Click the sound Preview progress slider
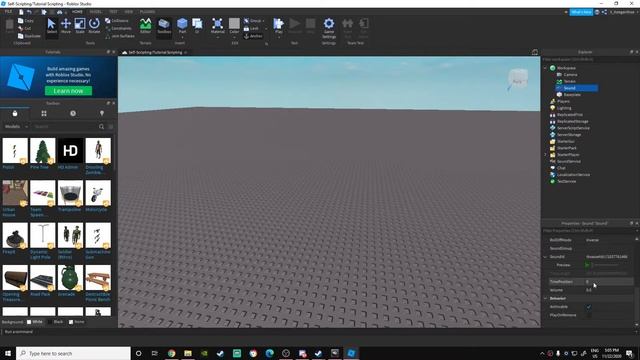Image resolution: width=640 pixels, height=360 pixels. tap(605, 265)
